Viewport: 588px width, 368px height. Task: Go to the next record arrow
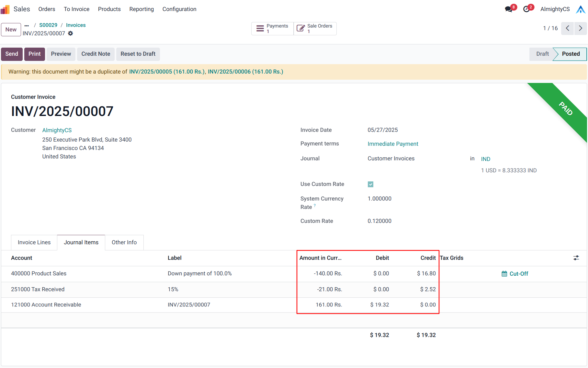point(581,29)
